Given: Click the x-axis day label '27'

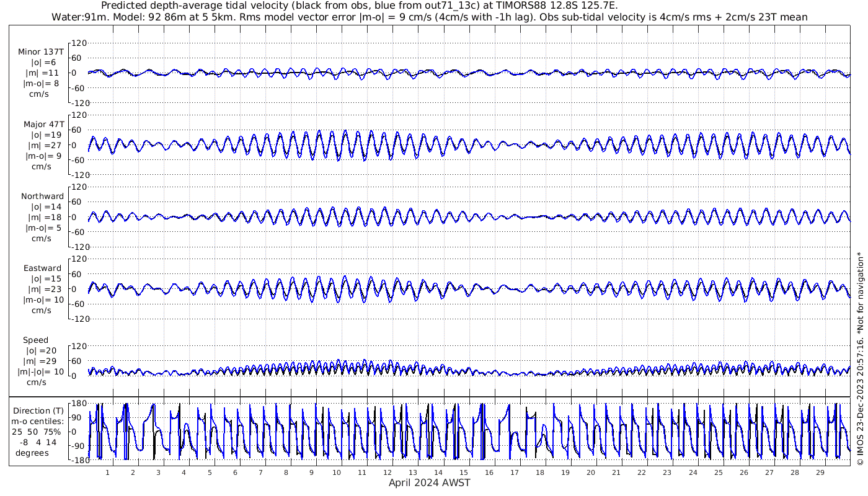Looking at the screenshot, I should coord(769,472).
